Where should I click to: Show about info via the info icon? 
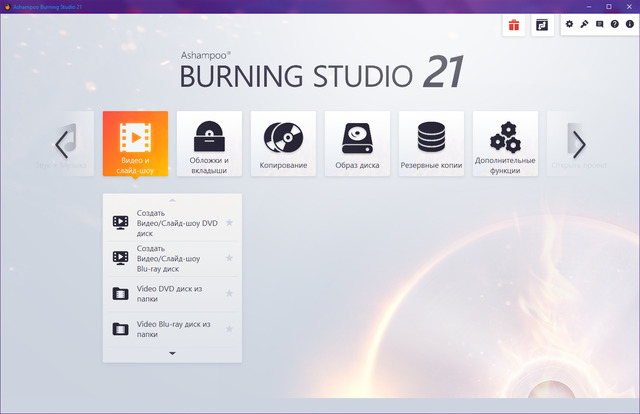[x=629, y=24]
